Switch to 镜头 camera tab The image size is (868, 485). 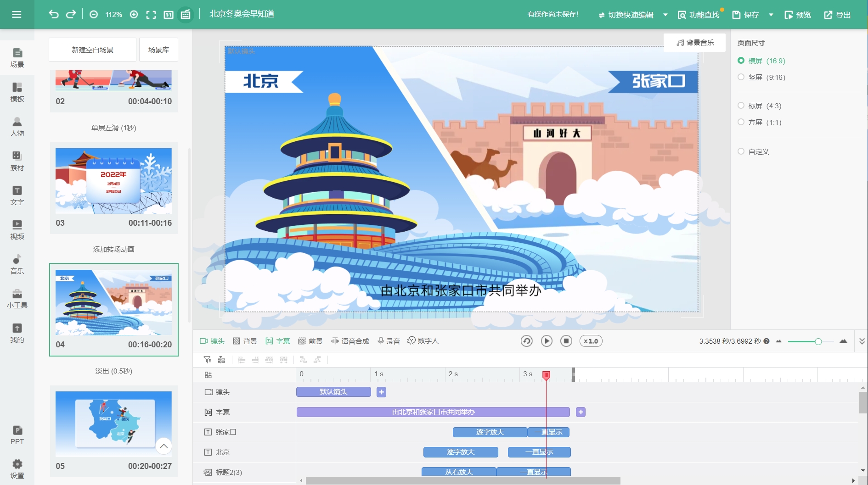coord(212,341)
